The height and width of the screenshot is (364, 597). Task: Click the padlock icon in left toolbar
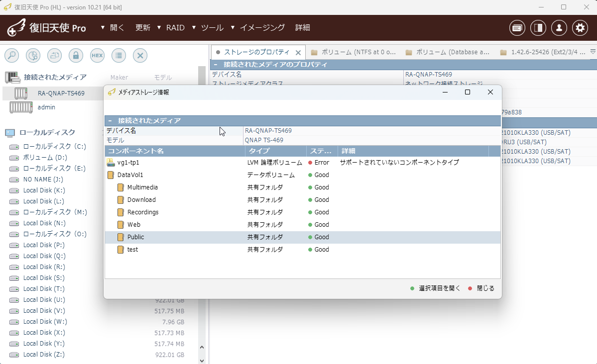click(76, 56)
